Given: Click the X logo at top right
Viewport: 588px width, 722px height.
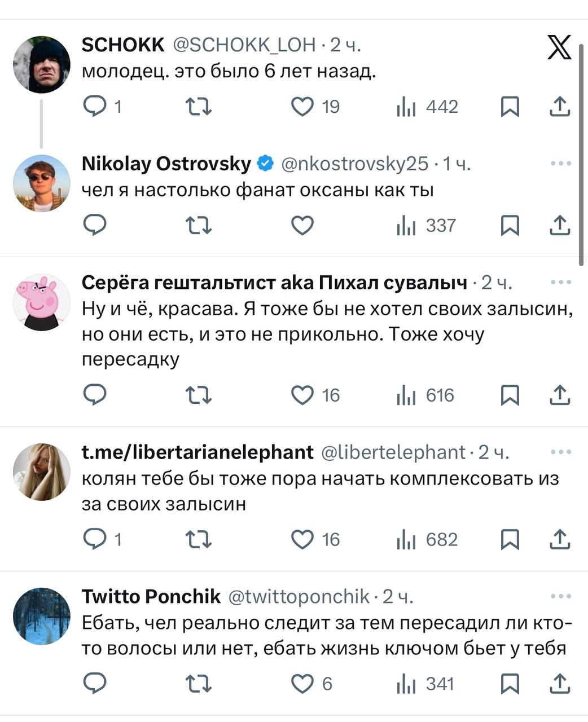Looking at the screenshot, I should coord(559,47).
